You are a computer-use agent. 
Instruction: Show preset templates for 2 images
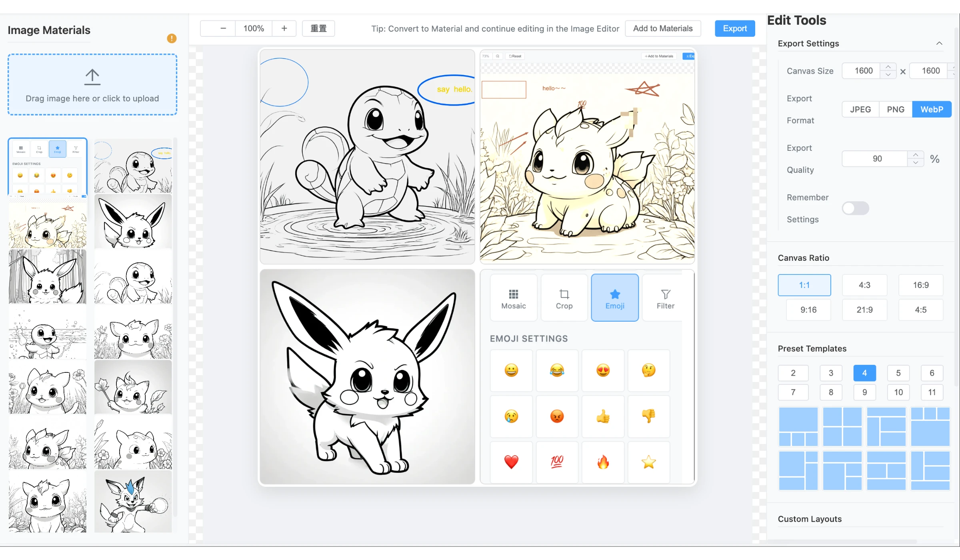click(x=793, y=373)
